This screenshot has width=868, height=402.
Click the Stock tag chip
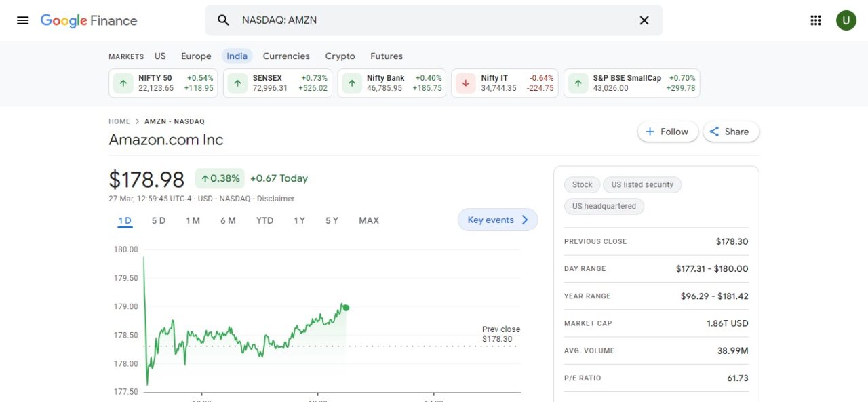582,184
